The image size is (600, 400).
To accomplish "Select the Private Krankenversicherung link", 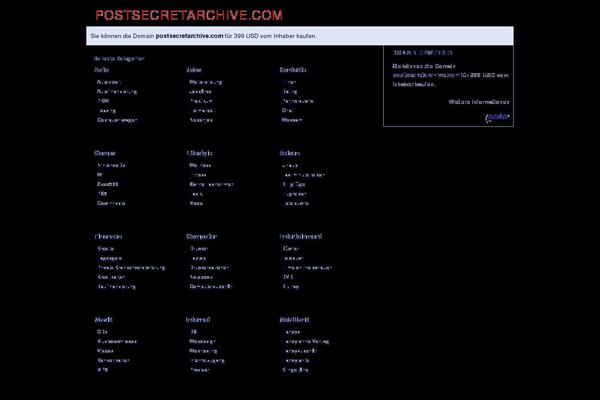I will coord(131,268).
